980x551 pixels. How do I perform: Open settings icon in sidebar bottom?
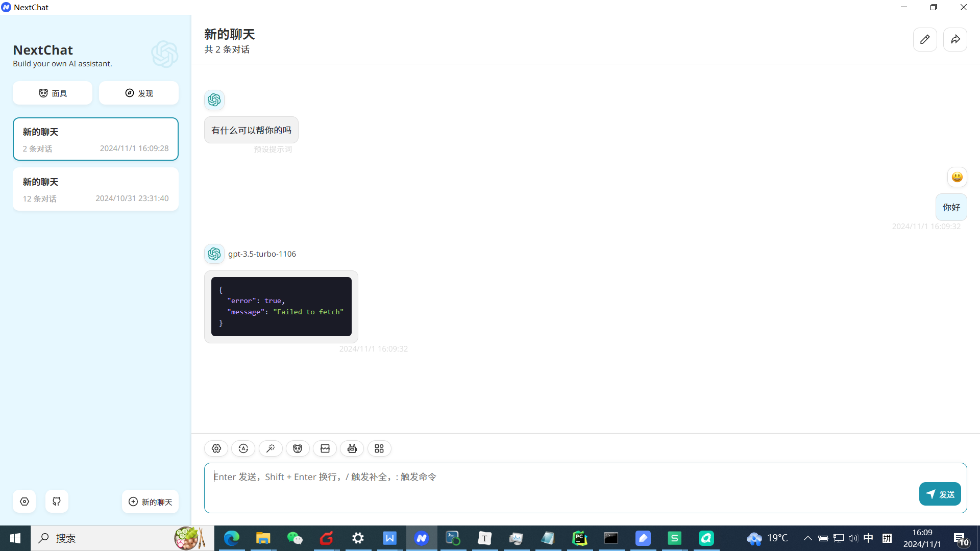[24, 502]
